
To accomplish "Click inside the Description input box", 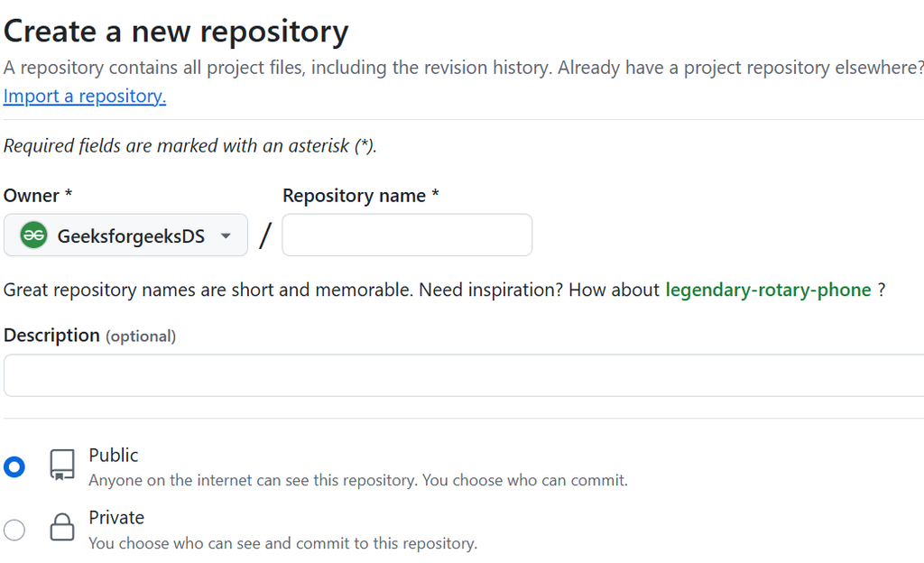I will point(462,375).
